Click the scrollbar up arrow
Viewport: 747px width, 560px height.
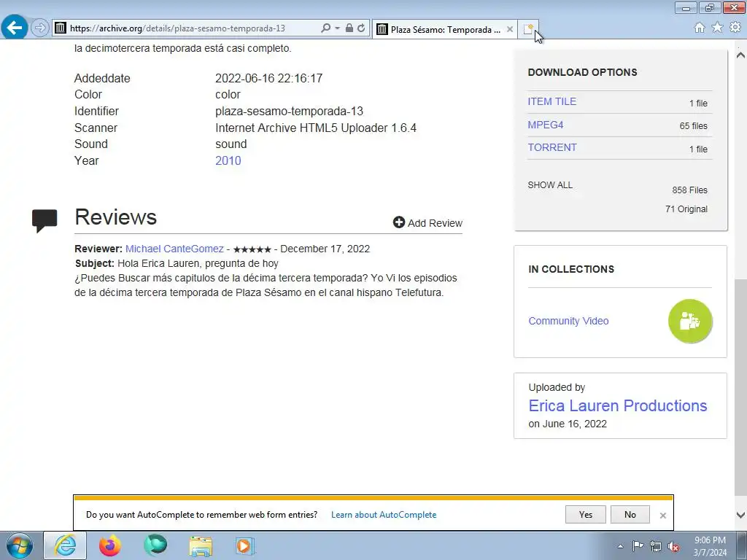(740, 55)
